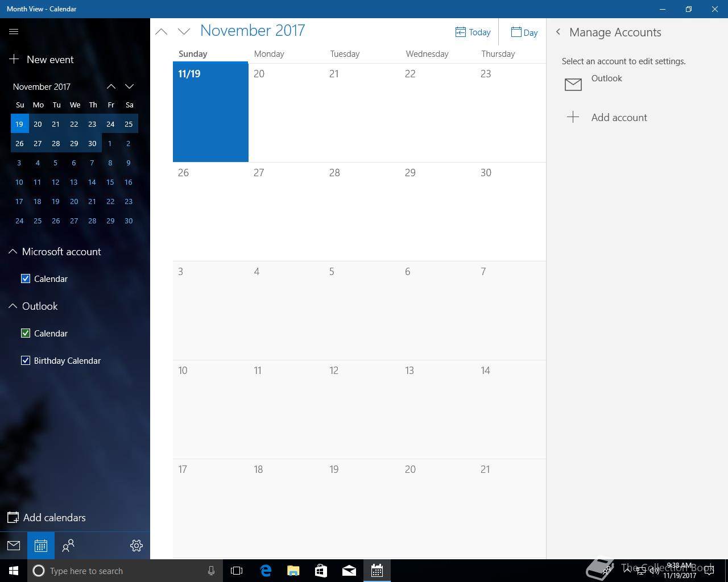Pick 24 in first week of mini calendar
This screenshot has height=582, width=728.
110,124
